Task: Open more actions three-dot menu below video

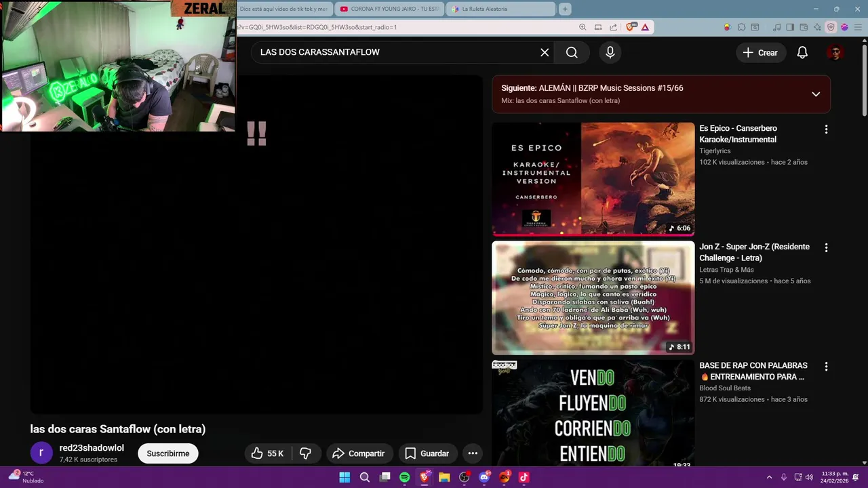Action: (x=473, y=453)
